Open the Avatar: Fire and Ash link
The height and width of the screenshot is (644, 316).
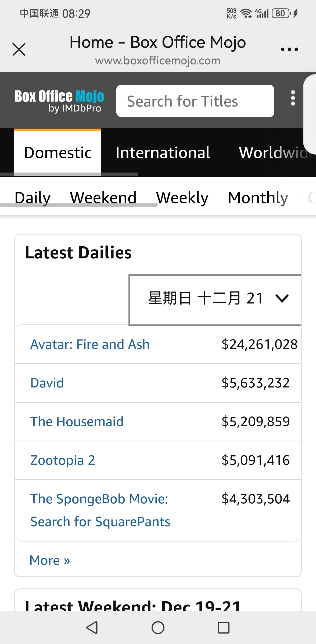pos(90,344)
